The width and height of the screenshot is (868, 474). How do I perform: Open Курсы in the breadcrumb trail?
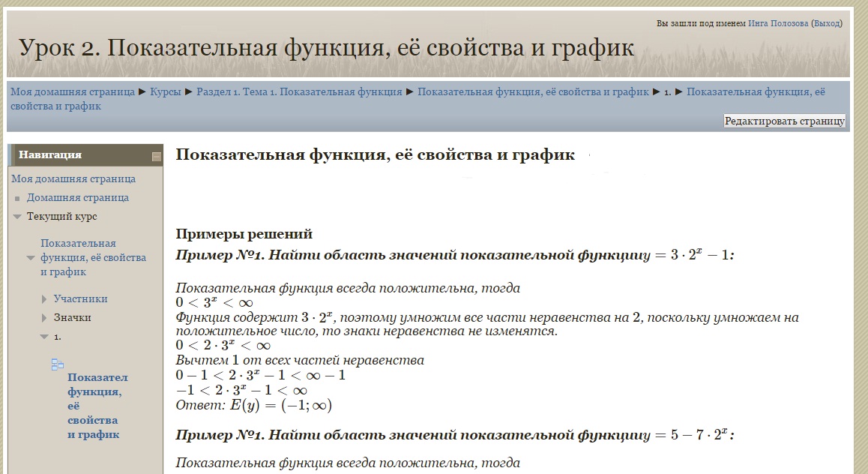[x=166, y=92]
